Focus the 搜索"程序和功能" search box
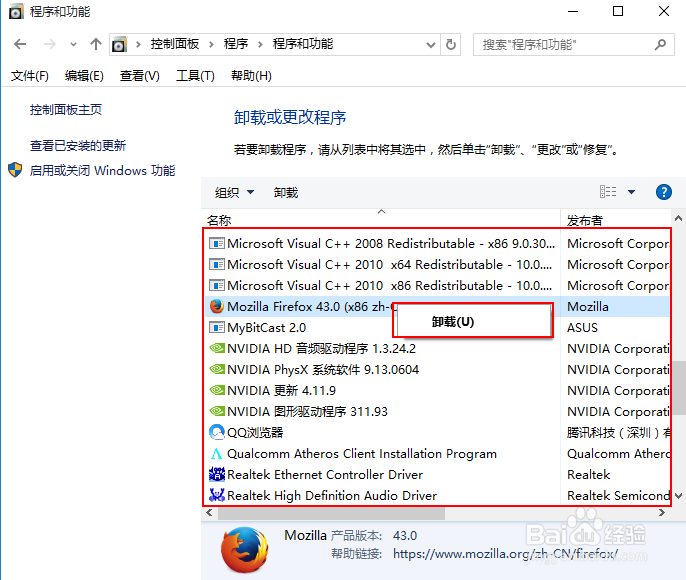The height and width of the screenshot is (580, 686). point(574,45)
